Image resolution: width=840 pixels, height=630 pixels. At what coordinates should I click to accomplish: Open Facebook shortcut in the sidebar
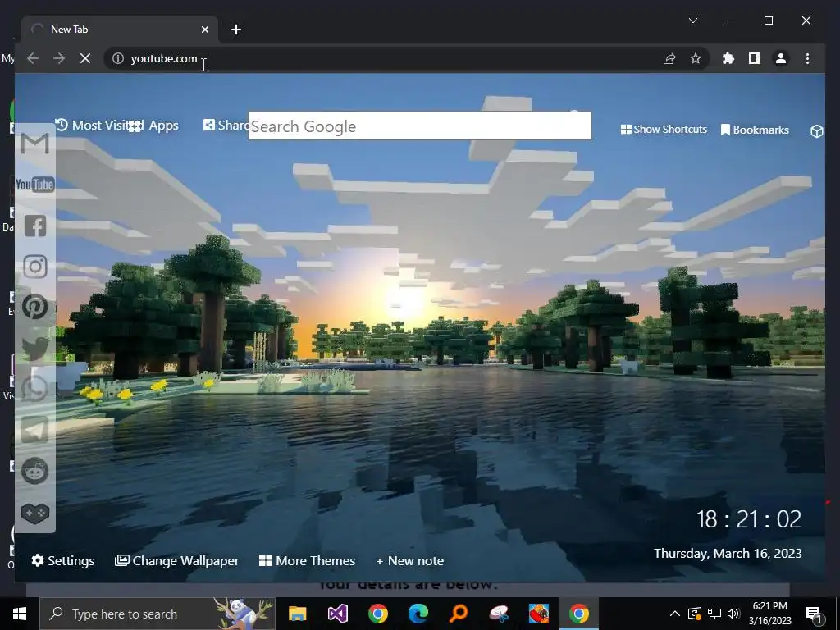pos(34,226)
